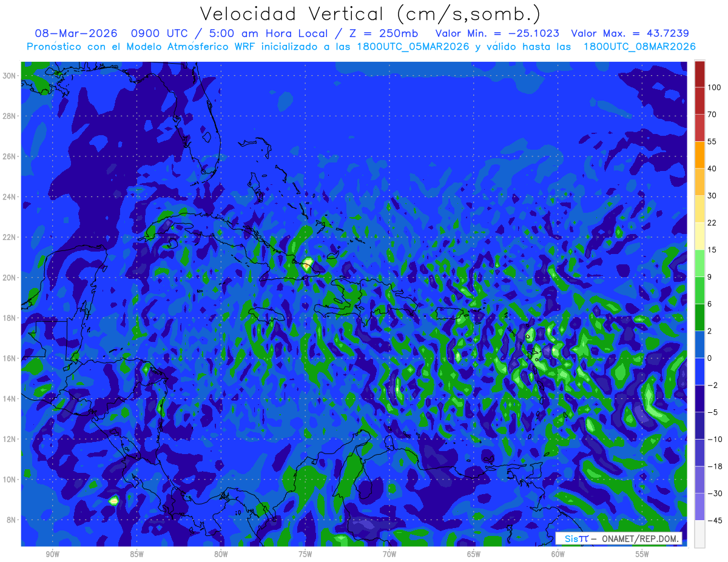Click the longitude label "80W"

[221, 554]
